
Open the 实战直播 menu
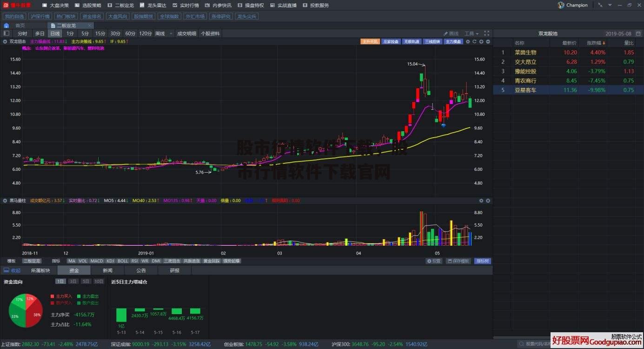click(x=284, y=5)
